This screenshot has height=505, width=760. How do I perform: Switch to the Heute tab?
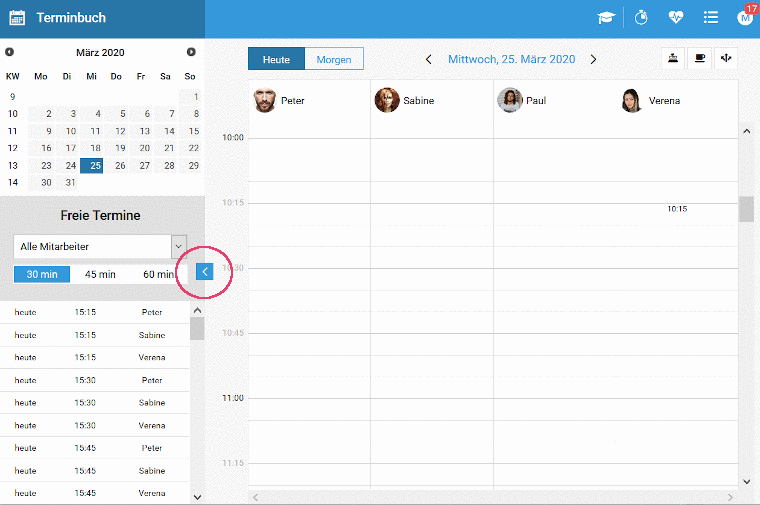(276, 59)
